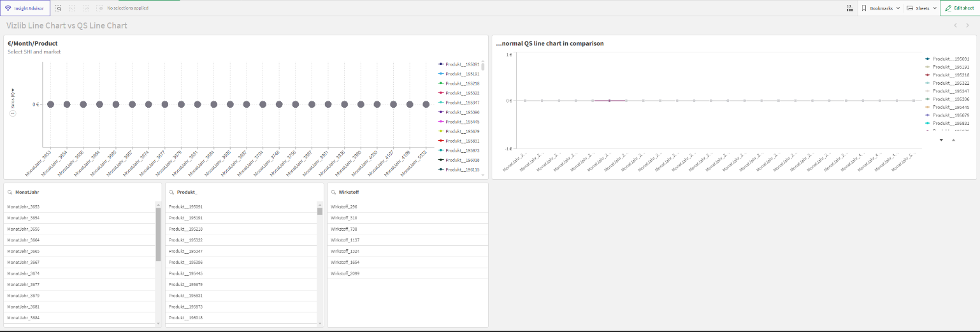Activate the smart search selection tool
The image size is (980, 332).
(x=58, y=8)
